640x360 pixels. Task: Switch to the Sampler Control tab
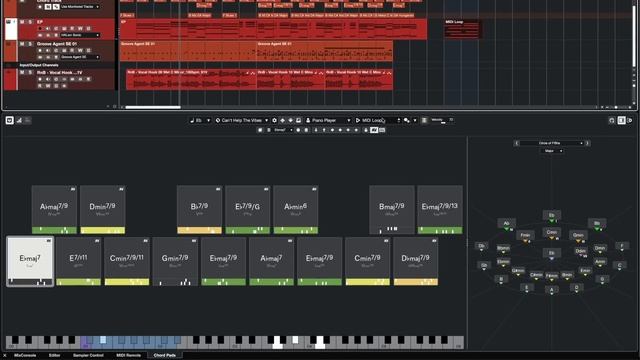point(88,356)
